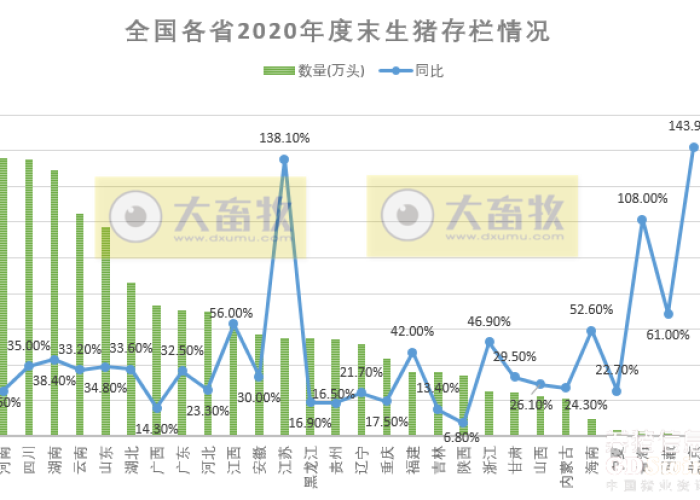This screenshot has width=700, height=500.
Task: Click the 内蒙古 axis label
Action: (566, 467)
